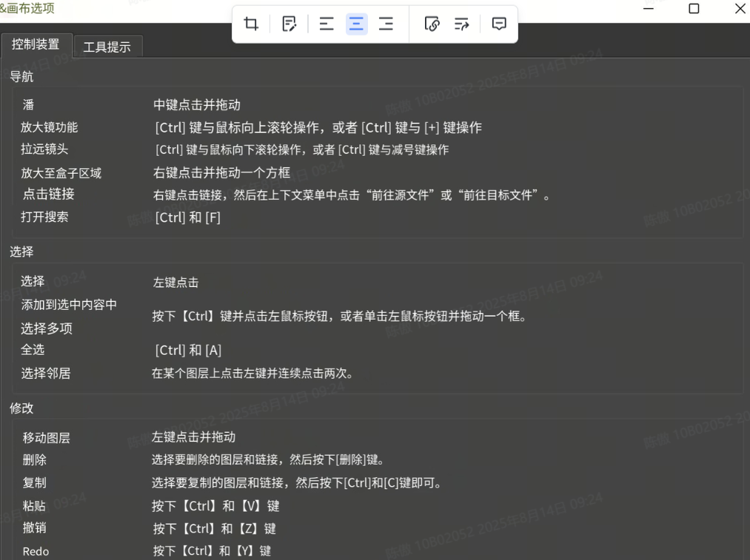Screen dimensions: 750x560
Task: Click the 键与鼠标向下滚轮操作 description
Action: click(302, 149)
